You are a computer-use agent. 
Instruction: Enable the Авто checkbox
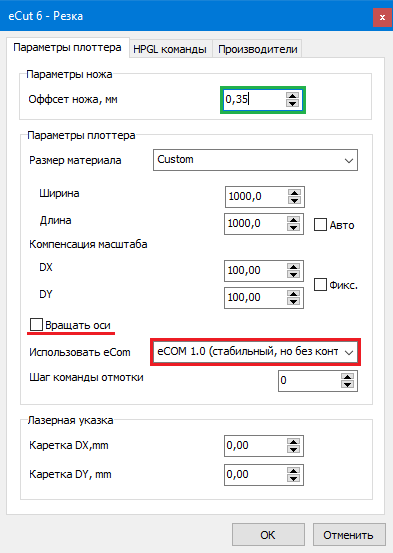[320, 225]
